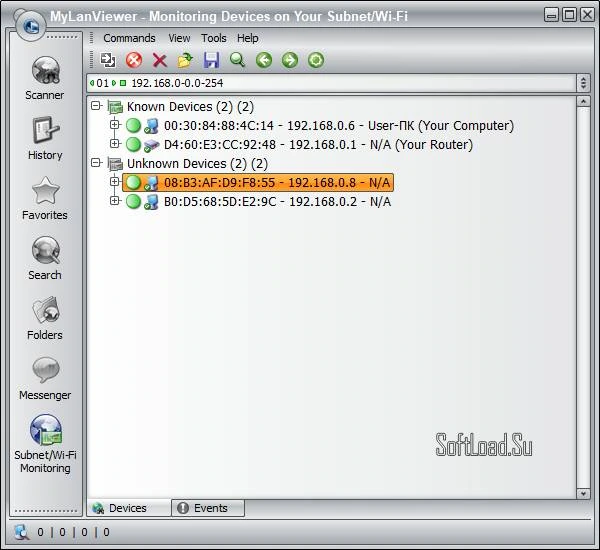Click scroll up arrow of device list

tap(583, 101)
